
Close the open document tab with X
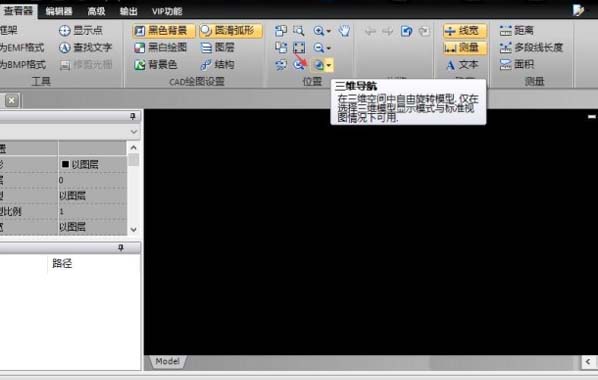[x=12, y=100]
